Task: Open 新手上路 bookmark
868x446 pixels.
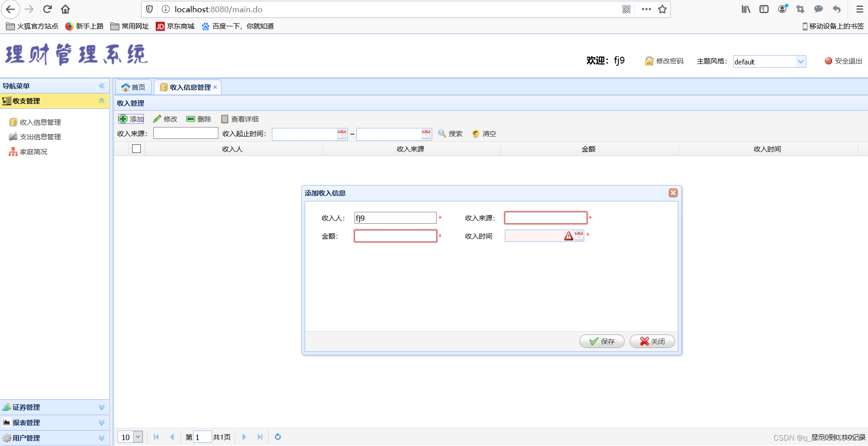Action: click(x=84, y=26)
